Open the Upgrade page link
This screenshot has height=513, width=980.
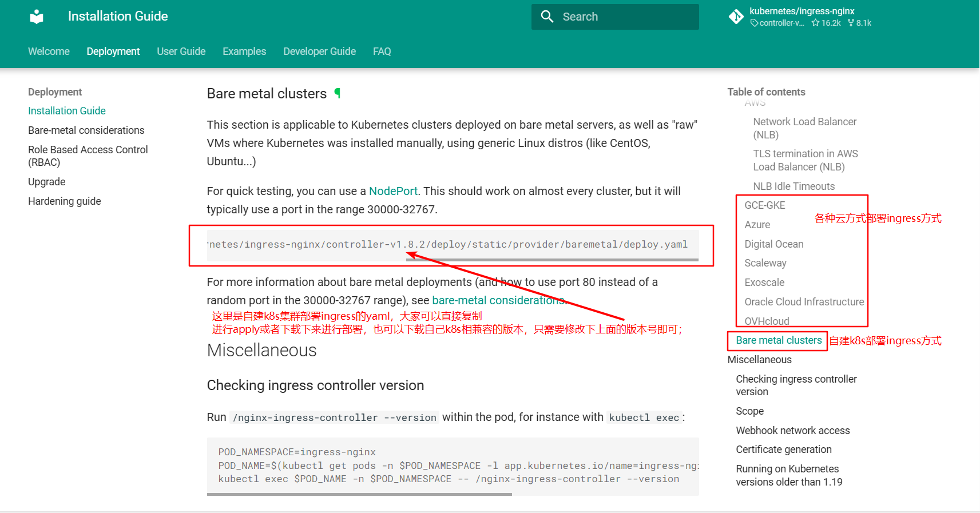[x=47, y=182]
